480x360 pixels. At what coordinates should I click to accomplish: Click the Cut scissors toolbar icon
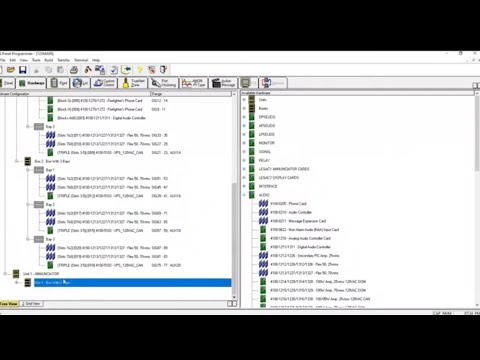click(x=36, y=70)
